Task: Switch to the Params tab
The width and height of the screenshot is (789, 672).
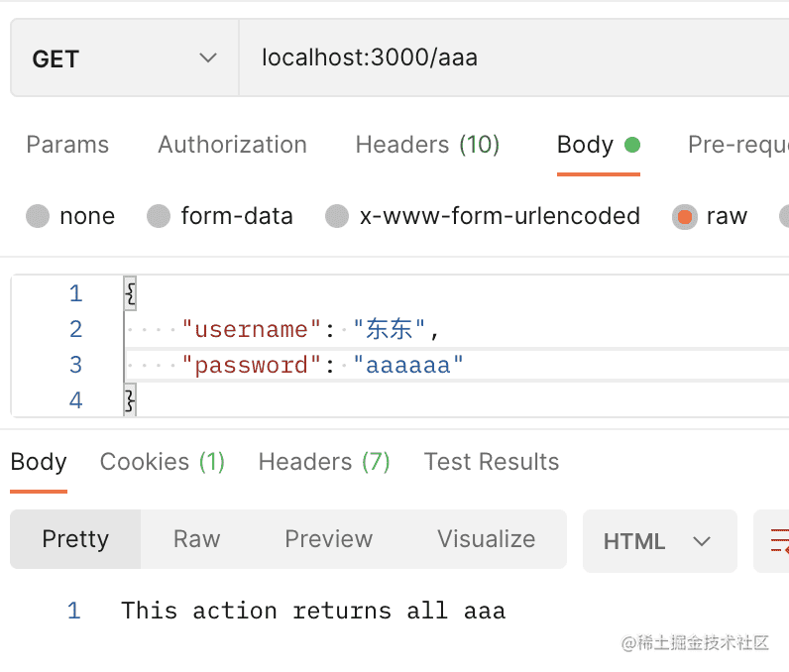Action: tap(67, 145)
